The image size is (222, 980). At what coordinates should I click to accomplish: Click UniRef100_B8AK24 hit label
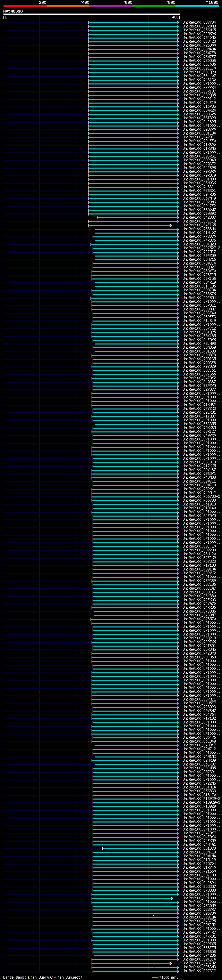pyautogui.click(x=199, y=110)
